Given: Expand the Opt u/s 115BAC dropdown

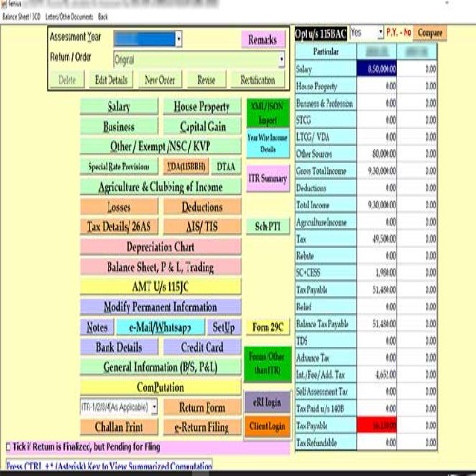Looking at the screenshot, I should pyautogui.click(x=380, y=32).
